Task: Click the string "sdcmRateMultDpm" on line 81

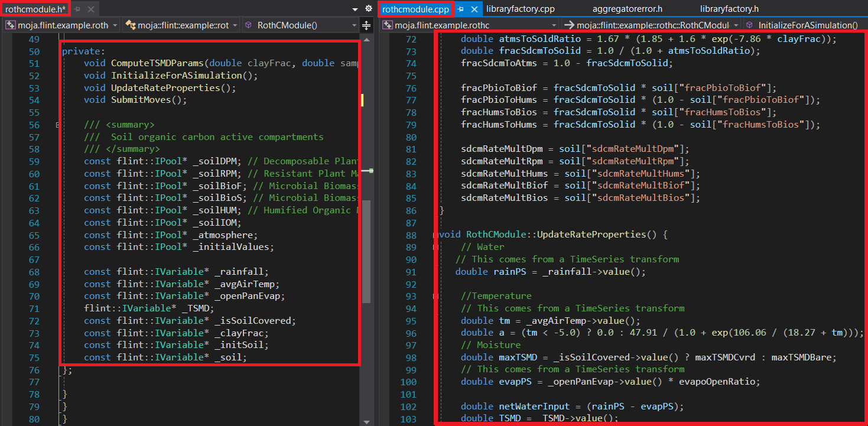Action: click(x=638, y=149)
